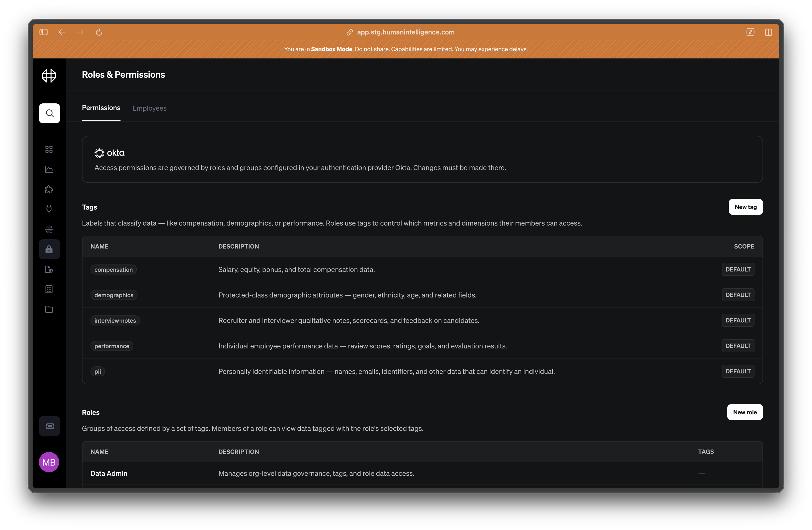
Task: Click the New role button
Action: click(x=745, y=412)
